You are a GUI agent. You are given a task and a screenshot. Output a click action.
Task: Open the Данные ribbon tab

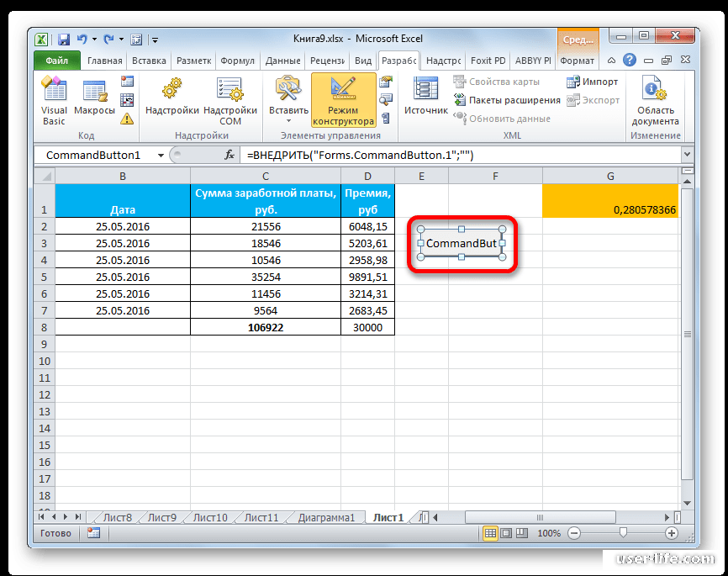click(x=282, y=60)
